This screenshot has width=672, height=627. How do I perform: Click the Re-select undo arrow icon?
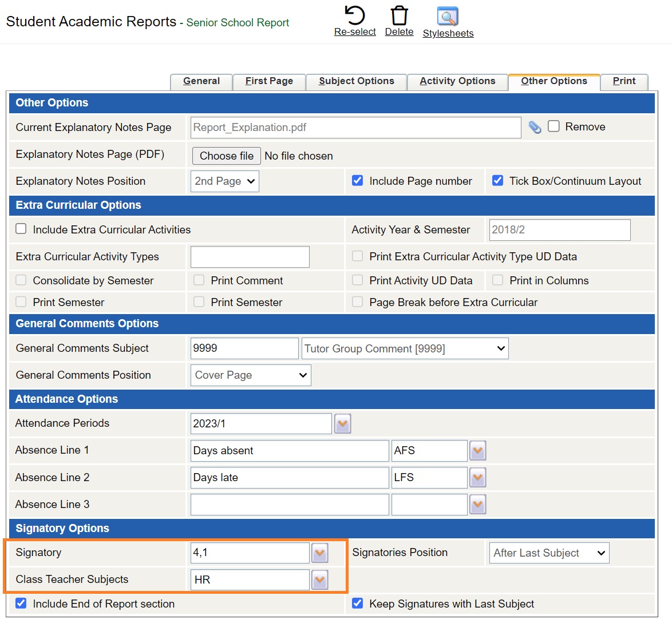click(x=355, y=15)
